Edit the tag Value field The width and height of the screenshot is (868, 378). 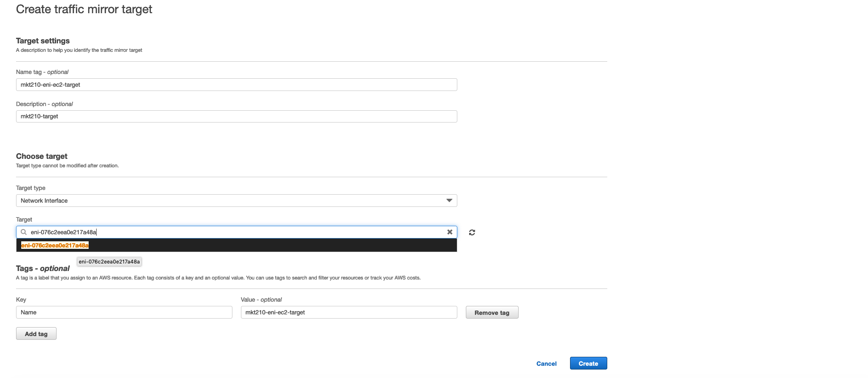coord(348,312)
